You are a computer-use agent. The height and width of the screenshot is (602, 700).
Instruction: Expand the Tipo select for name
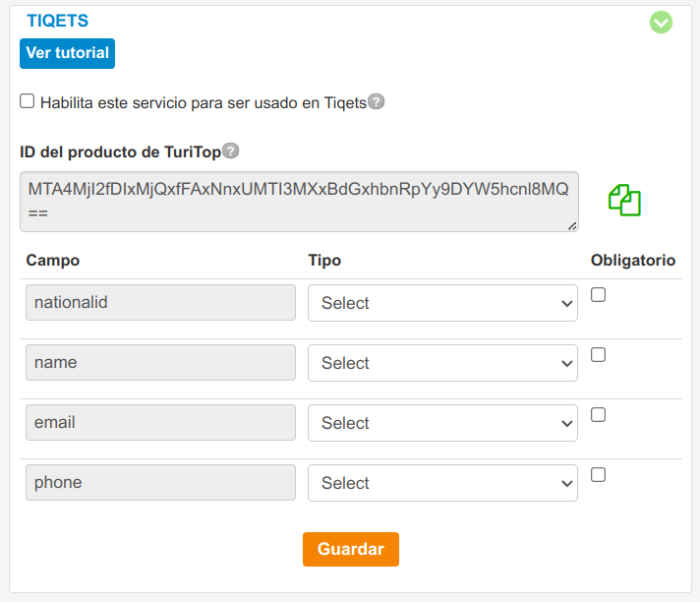point(442,364)
